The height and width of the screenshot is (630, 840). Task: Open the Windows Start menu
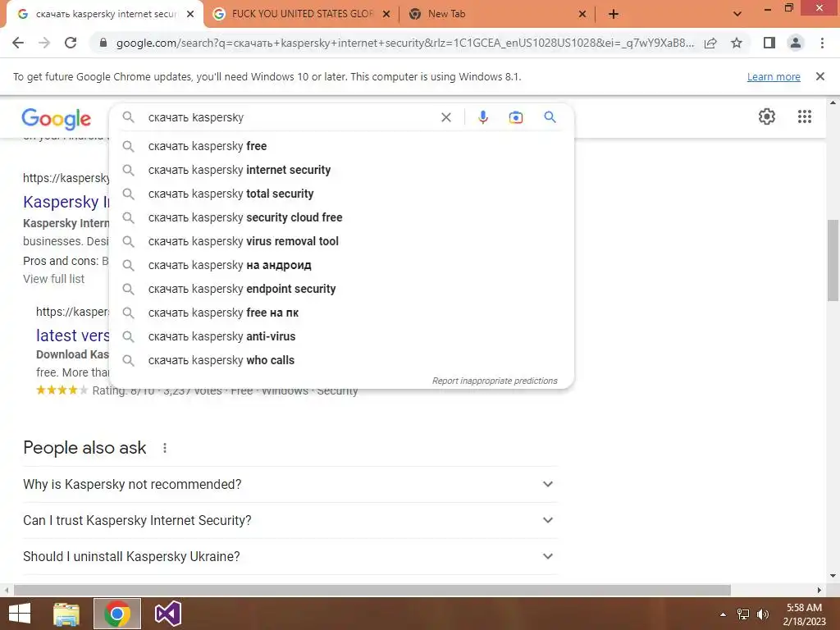20,614
